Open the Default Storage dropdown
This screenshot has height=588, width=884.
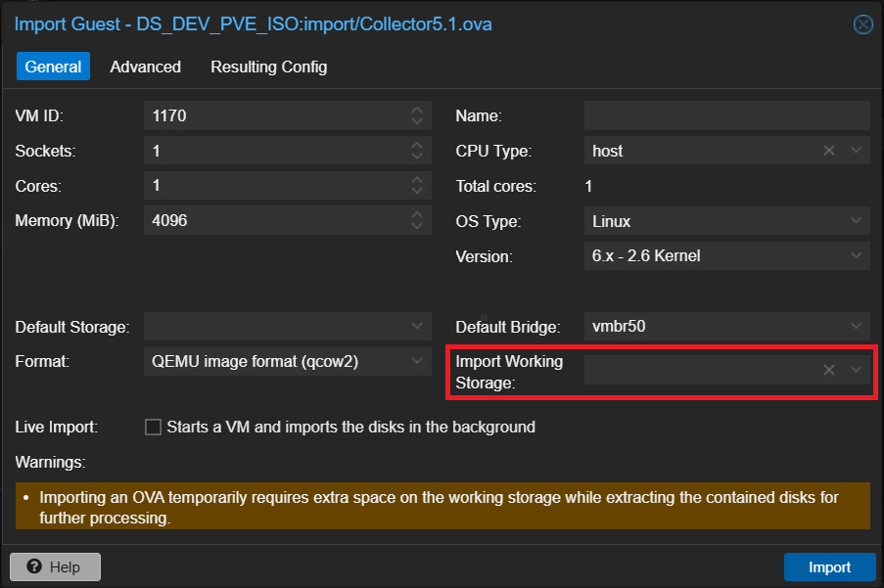[417, 326]
